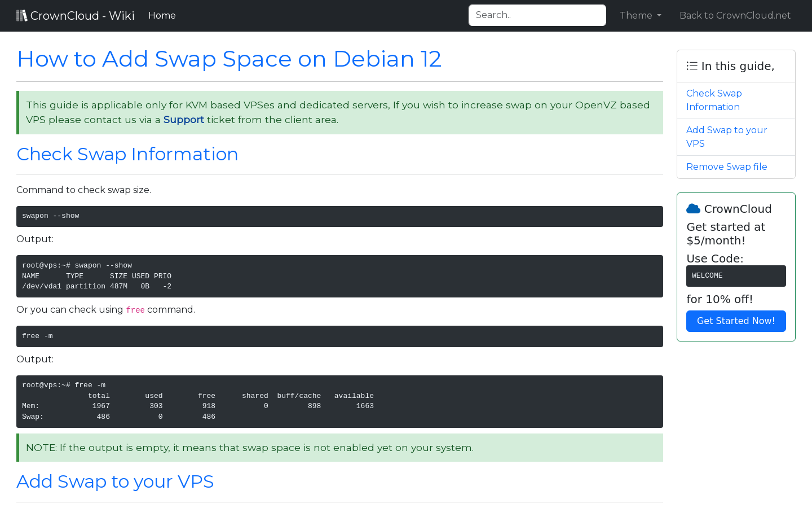
Task: Click inside the Search field
Action: point(537,15)
